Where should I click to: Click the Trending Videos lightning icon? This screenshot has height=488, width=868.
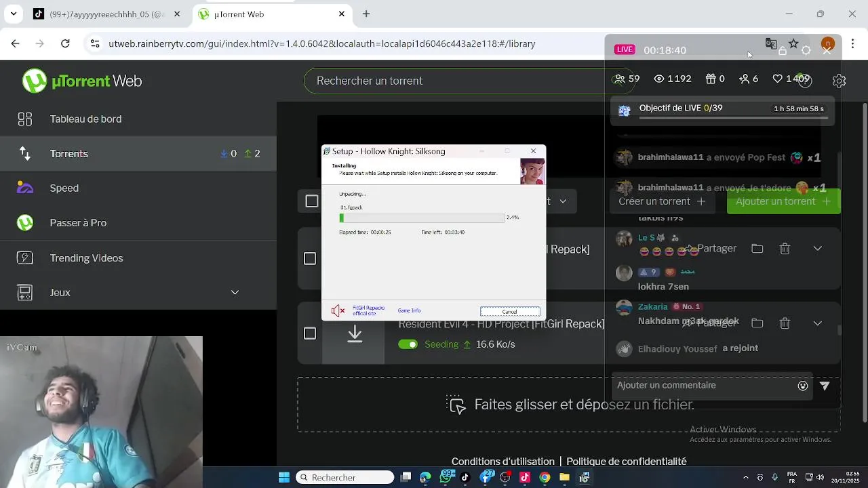[x=25, y=258]
